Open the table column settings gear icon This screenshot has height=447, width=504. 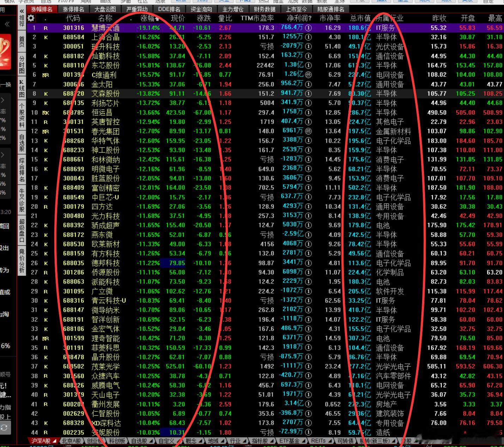coord(31,18)
